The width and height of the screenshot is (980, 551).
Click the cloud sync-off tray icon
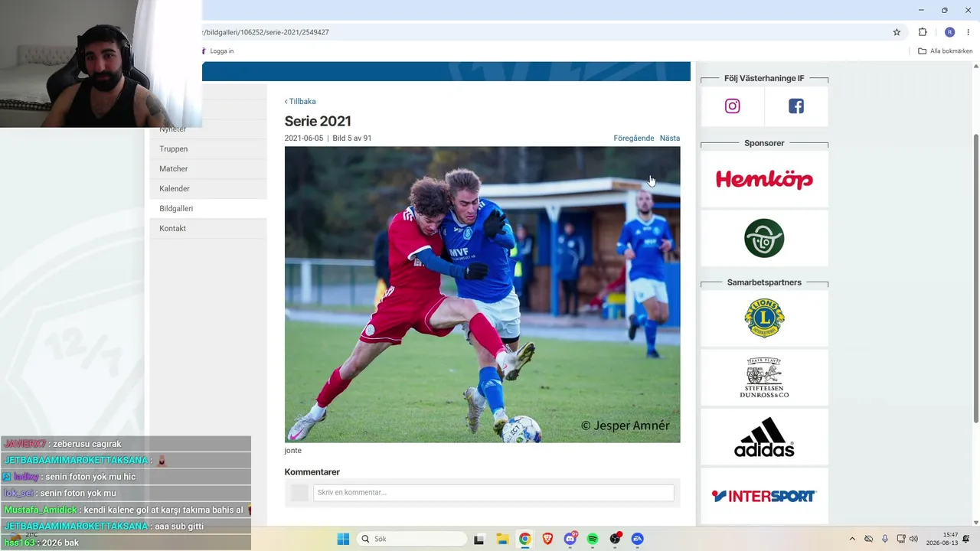(869, 539)
